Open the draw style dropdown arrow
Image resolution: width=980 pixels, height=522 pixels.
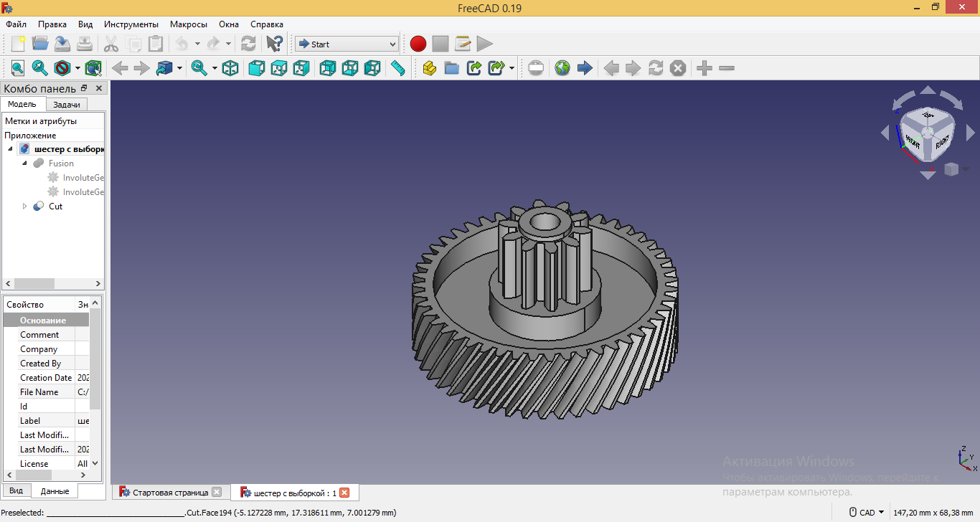pyautogui.click(x=77, y=68)
